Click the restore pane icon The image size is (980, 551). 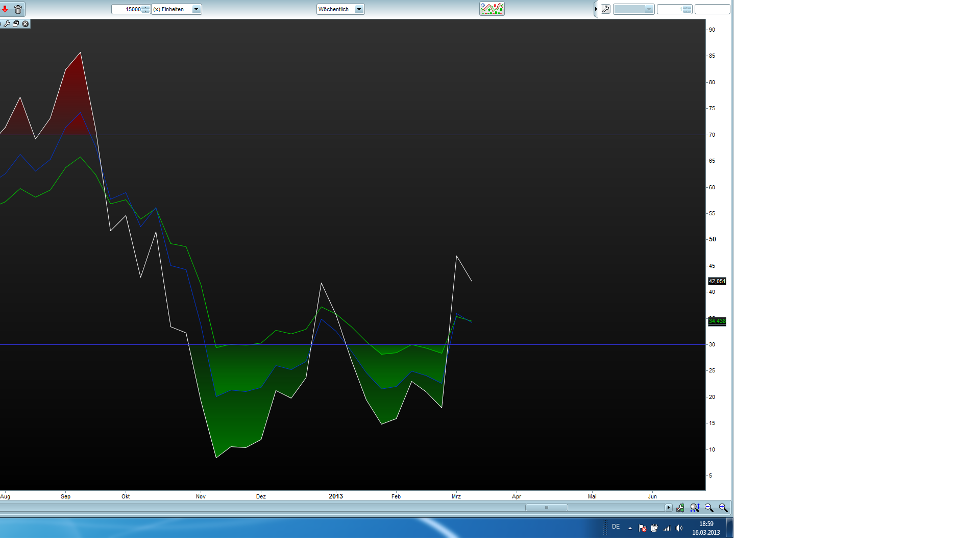[16, 24]
